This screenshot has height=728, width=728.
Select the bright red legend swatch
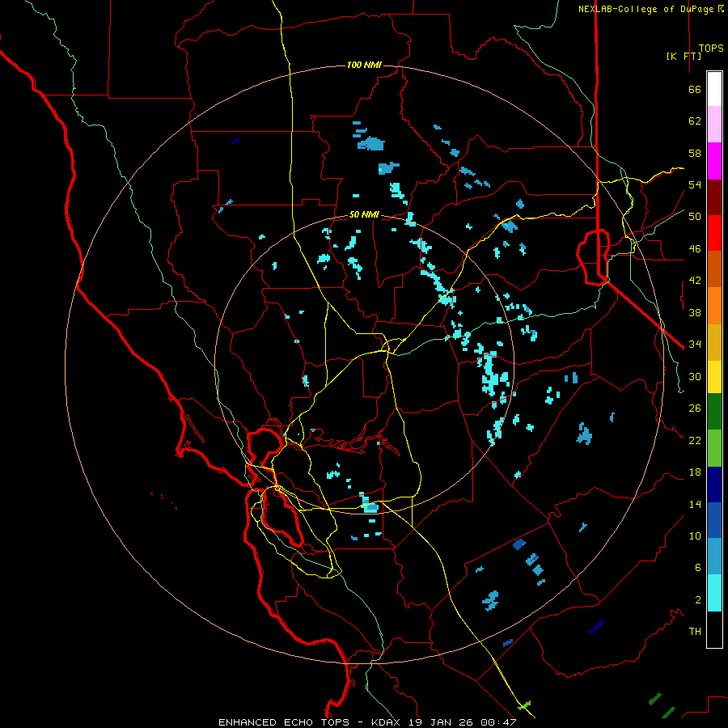click(x=714, y=233)
